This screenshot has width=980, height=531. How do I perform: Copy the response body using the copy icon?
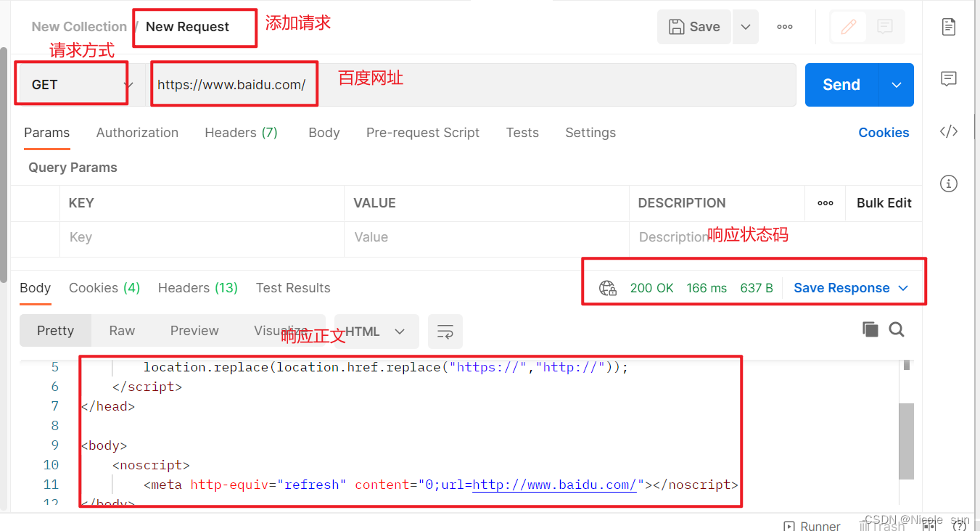click(870, 329)
